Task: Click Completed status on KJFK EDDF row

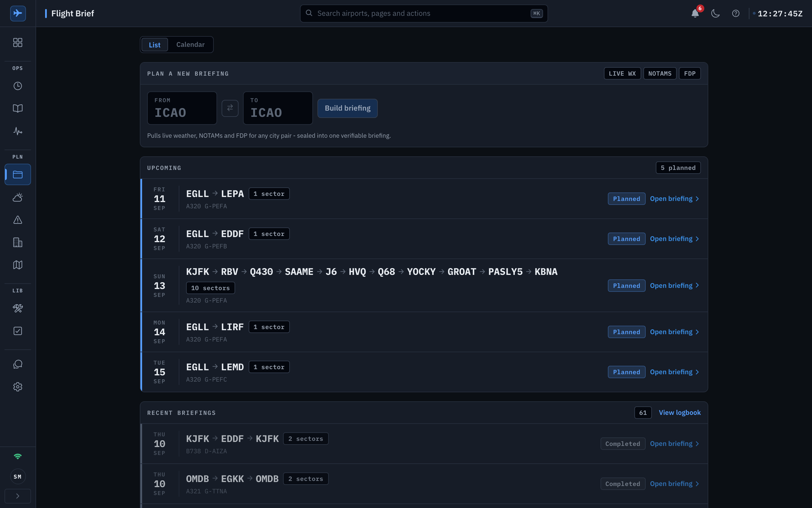Action: (x=623, y=443)
